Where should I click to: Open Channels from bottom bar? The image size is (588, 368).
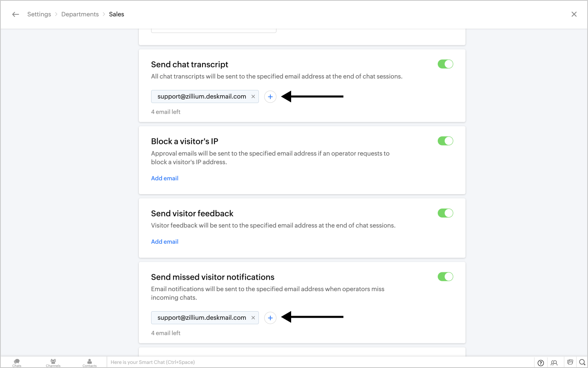(53, 362)
